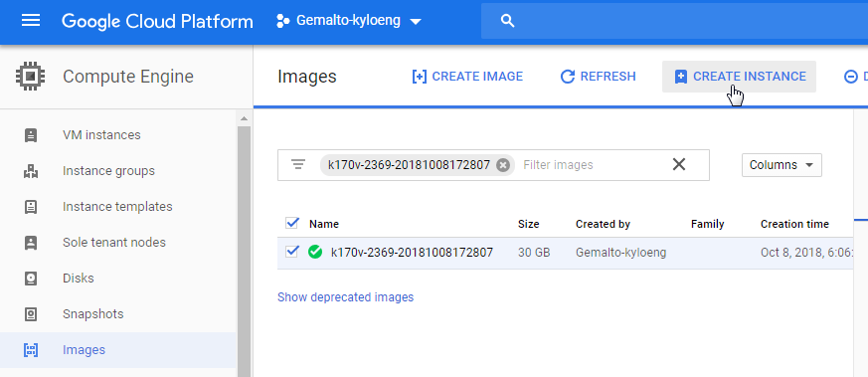Open image k170v-2369-20181008172807 in table row

pyautogui.click(x=412, y=253)
